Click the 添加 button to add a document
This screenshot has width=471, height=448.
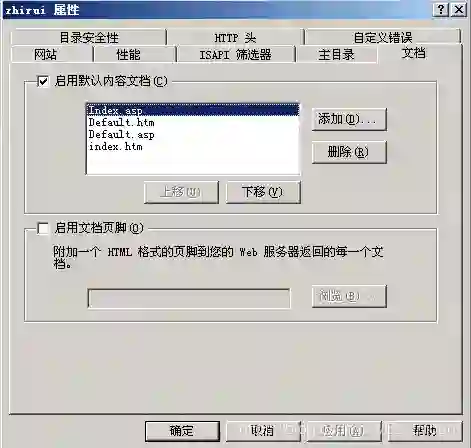pyautogui.click(x=349, y=119)
